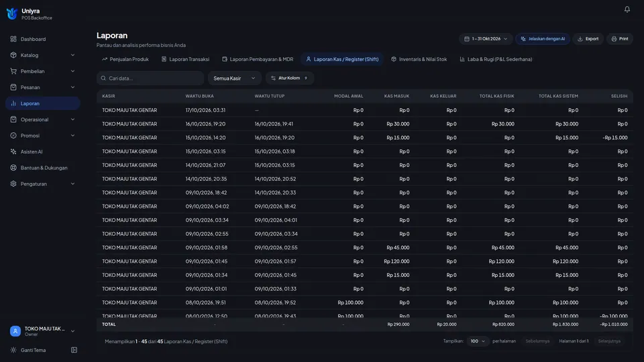This screenshot has width=644, height=362.
Task: Open Bantuan & Dukungan
Action: pos(43,168)
